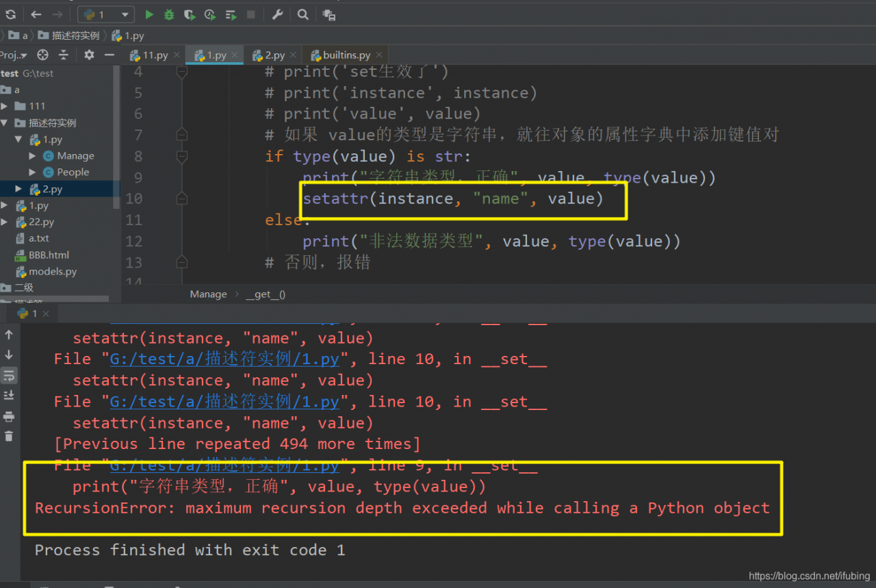Screen dimensions: 876x588
Task: Click the up arrow in the Run console
Action: coord(9,335)
